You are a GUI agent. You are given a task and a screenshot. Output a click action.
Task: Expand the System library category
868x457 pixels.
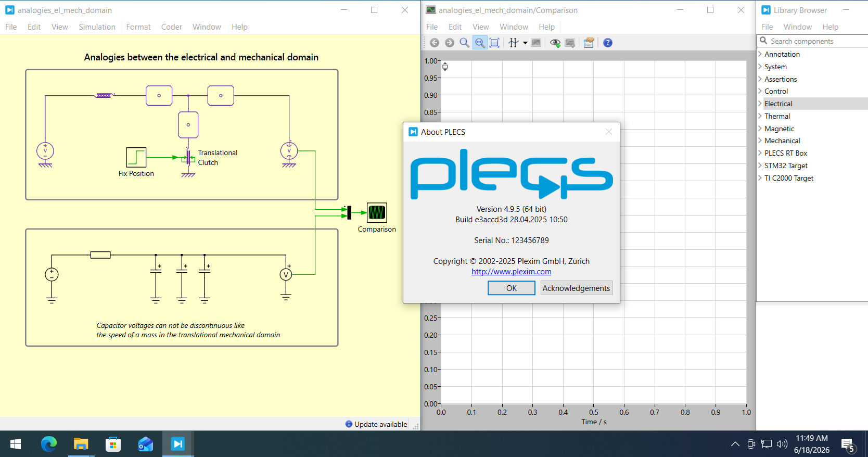760,67
